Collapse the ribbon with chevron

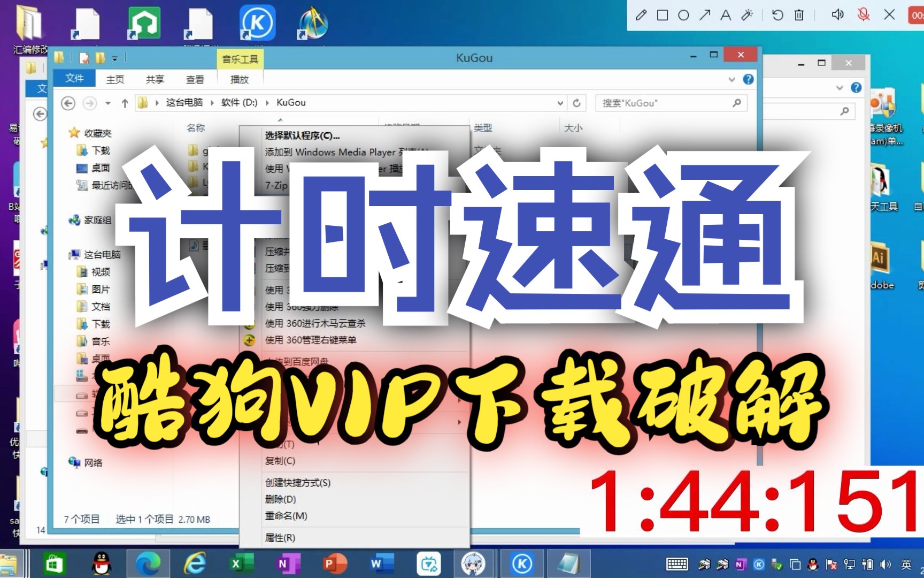click(x=731, y=79)
